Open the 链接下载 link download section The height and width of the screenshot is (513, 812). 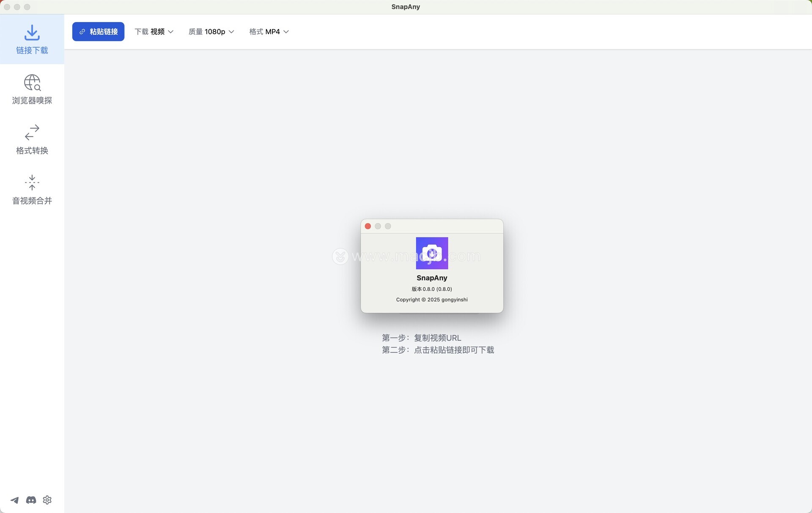[32, 39]
